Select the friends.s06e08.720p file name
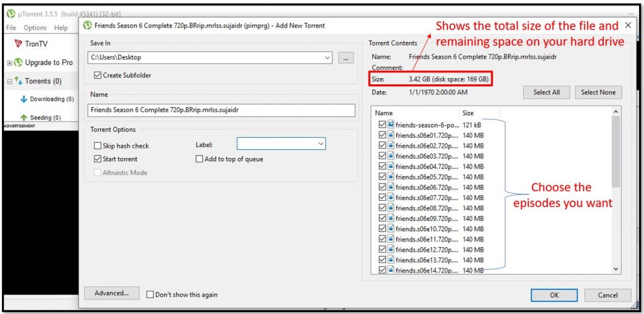Screen dimensions: 644x314 427,208
